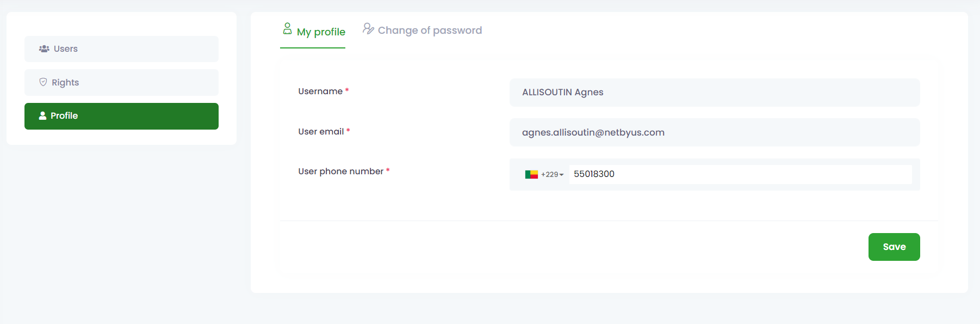The width and height of the screenshot is (980, 324).
Task: Expand the country code dropdown arrow
Action: coord(562,175)
